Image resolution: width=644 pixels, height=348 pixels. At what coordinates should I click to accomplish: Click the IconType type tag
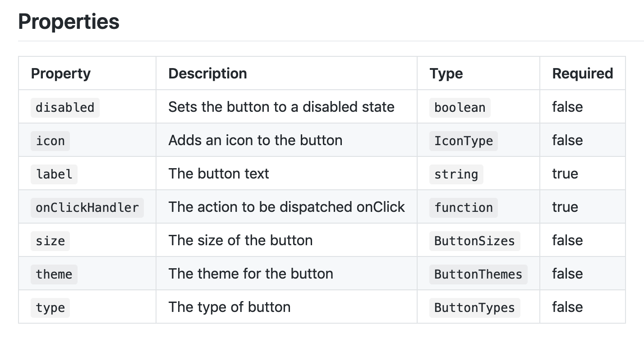pyautogui.click(x=463, y=141)
